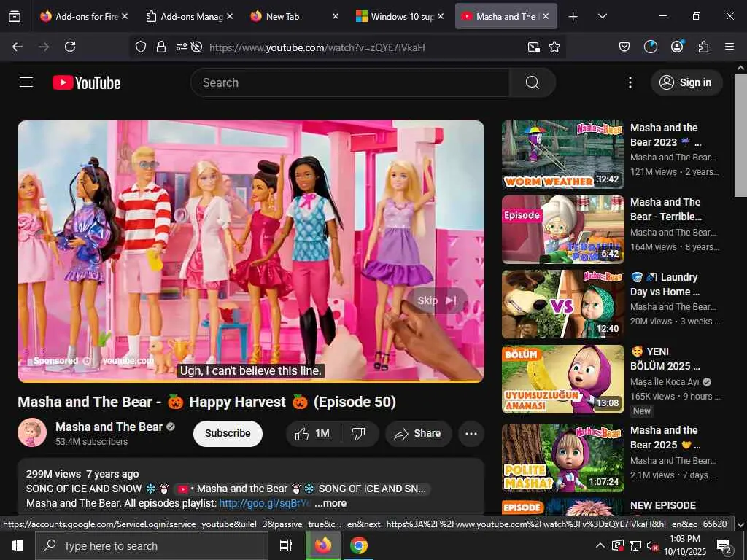Switch to Windows 10 support tab
The image size is (747, 560).
pyautogui.click(x=400, y=16)
